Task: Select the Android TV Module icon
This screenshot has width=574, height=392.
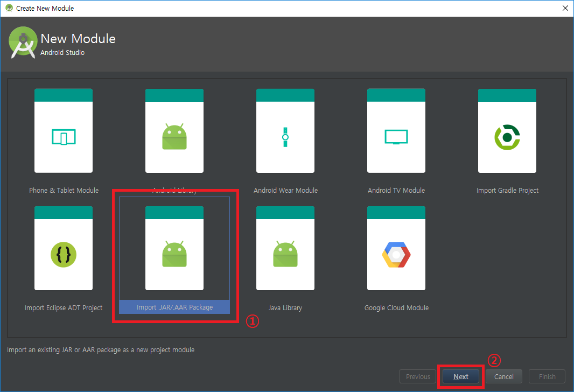Action: [396, 131]
